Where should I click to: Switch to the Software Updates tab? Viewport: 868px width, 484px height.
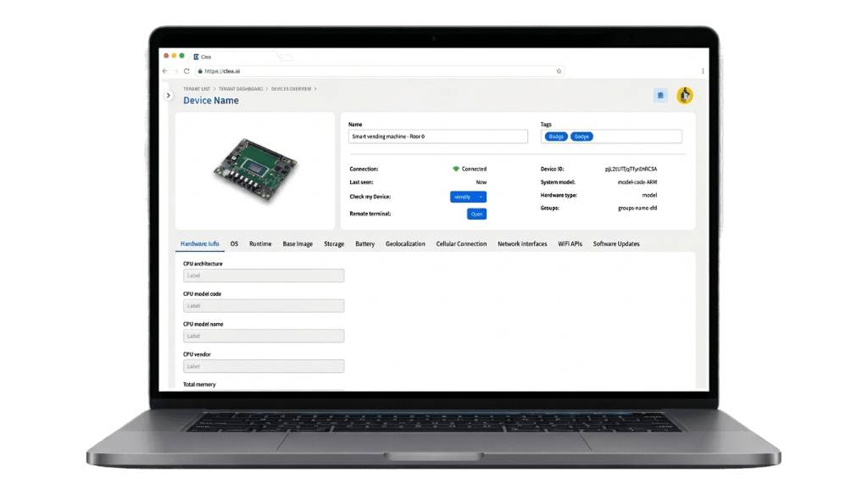click(616, 243)
